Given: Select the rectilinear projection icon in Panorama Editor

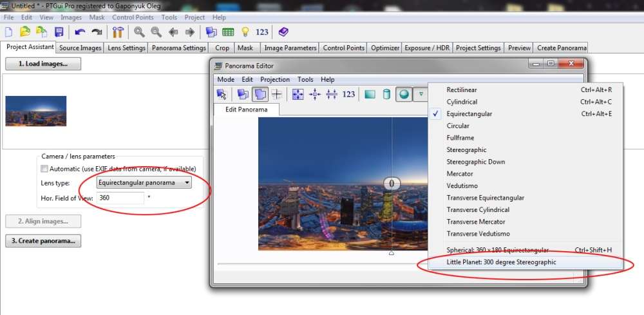Looking at the screenshot, I should [370, 94].
